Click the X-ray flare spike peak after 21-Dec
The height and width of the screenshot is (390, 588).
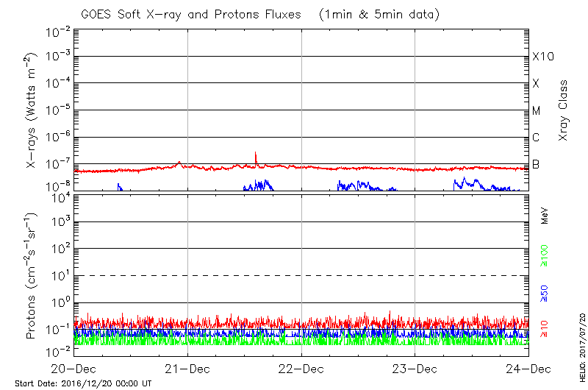click(x=255, y=153)
